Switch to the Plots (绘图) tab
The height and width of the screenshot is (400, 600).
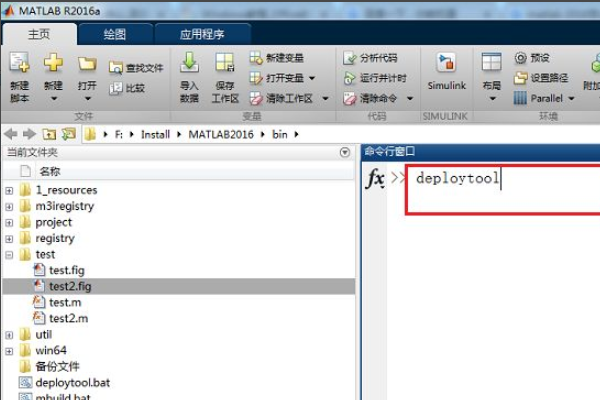115,34
